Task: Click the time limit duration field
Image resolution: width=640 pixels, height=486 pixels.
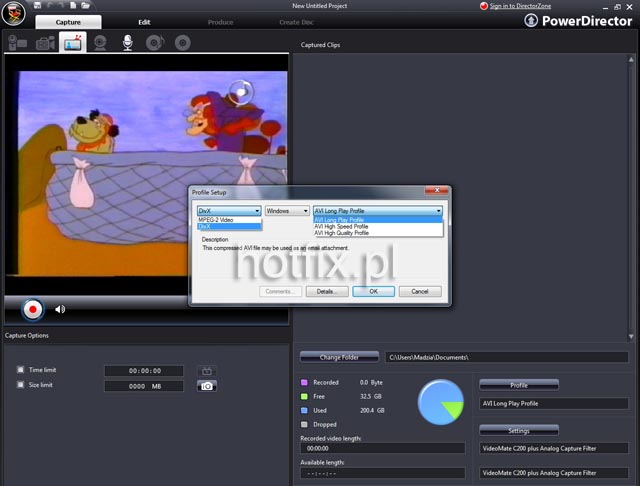Action: (144, 370)
